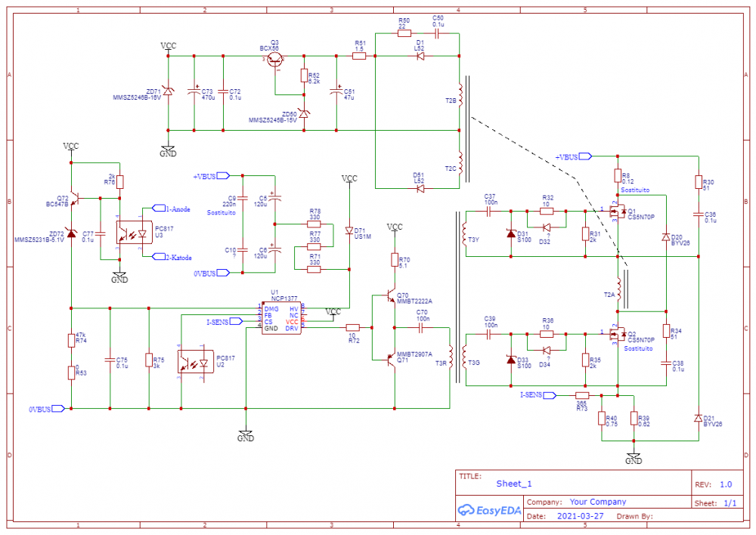Screen dimensions: 756x535
Task: Select the 2021-03-27 date field
Action: point(579,516)
